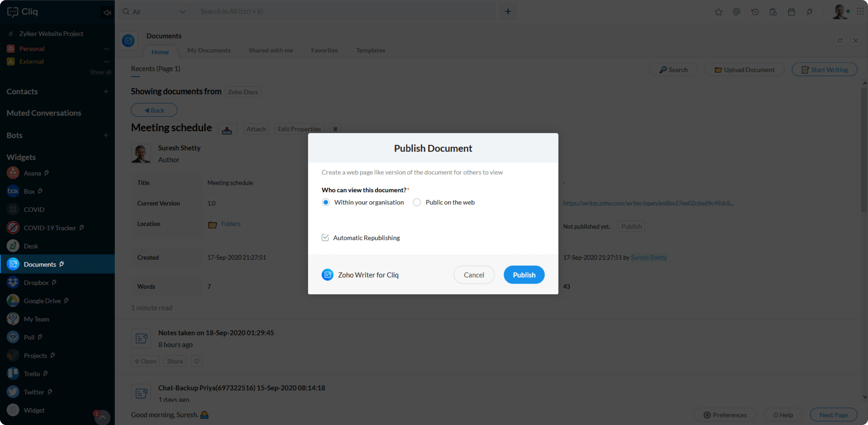Image resolution: width=868 pixels, height=425 pixels.
Task: Click the Attach button
Action: coord(256,129)
